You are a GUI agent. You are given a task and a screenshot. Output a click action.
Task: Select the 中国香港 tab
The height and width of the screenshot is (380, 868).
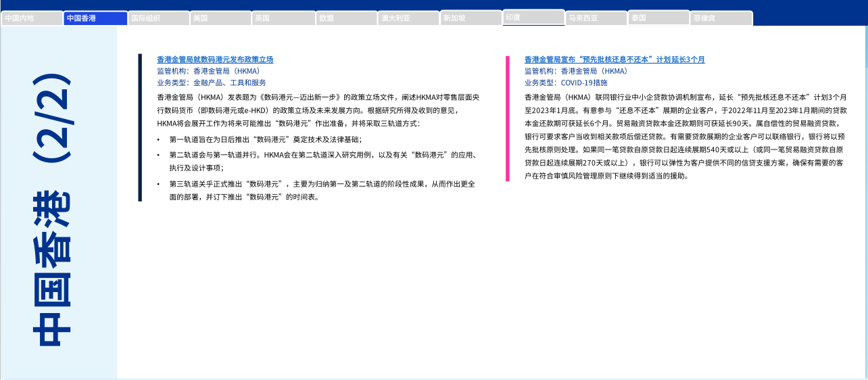pos(95,18)
